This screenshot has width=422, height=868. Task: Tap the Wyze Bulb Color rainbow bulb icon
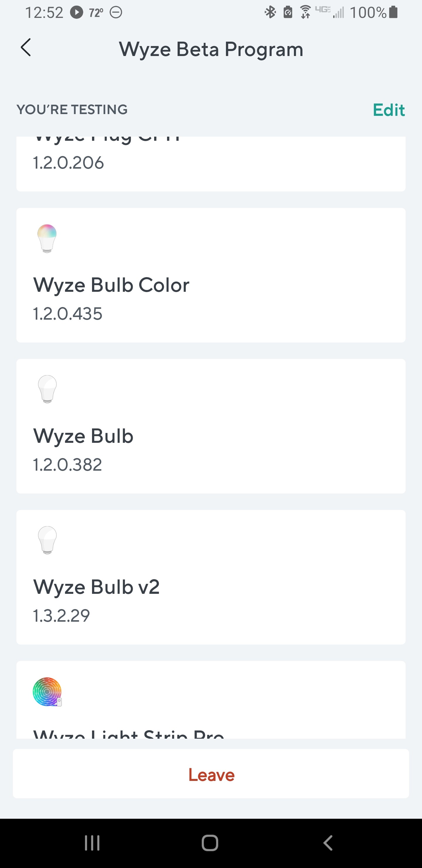(x=47, y=238)
